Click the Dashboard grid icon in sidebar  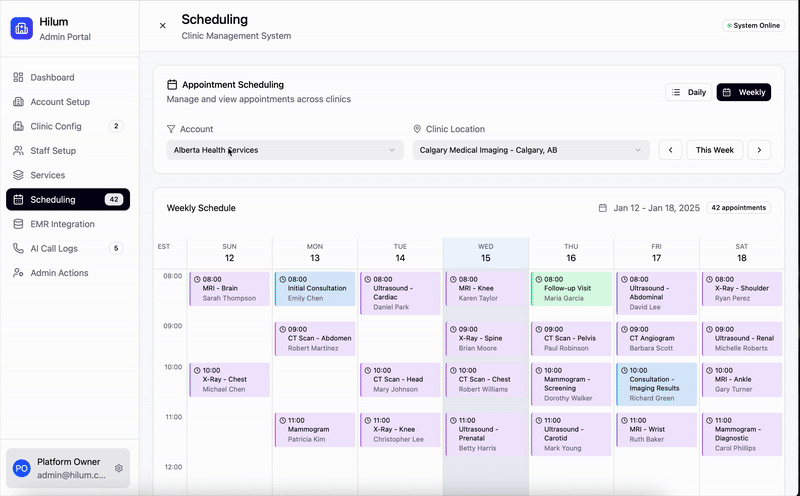tap(18, 77)
